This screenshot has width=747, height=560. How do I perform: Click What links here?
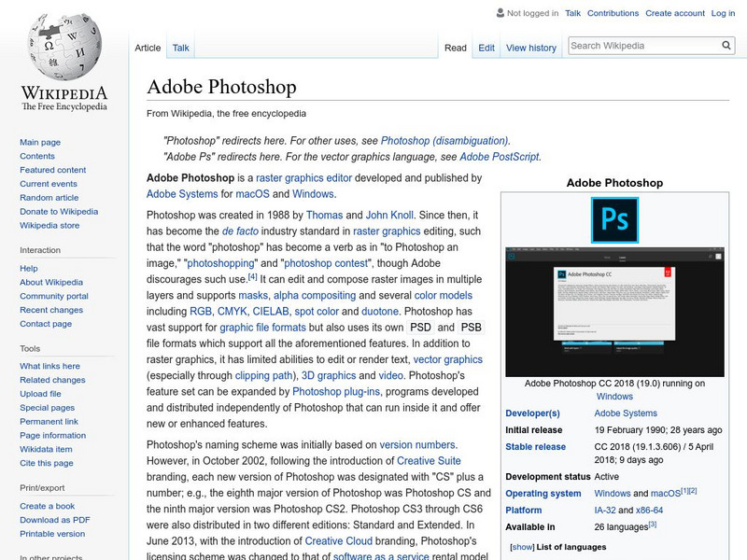49,366
